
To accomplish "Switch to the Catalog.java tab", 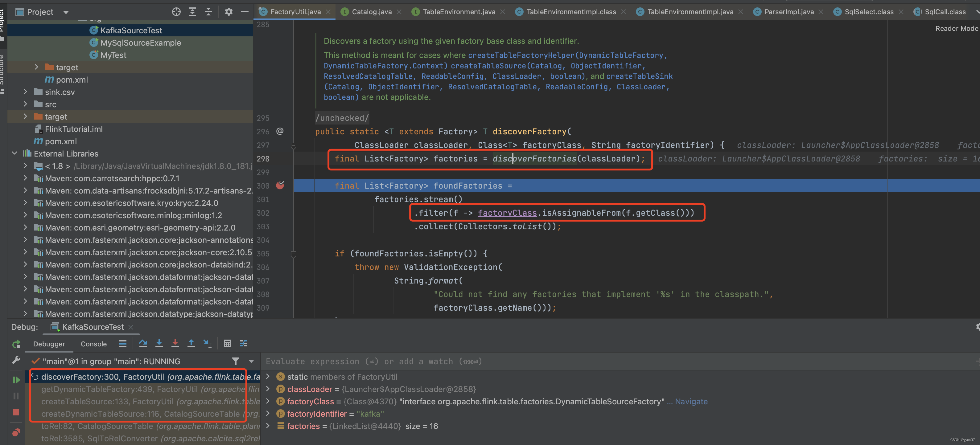I will (371, 12).
